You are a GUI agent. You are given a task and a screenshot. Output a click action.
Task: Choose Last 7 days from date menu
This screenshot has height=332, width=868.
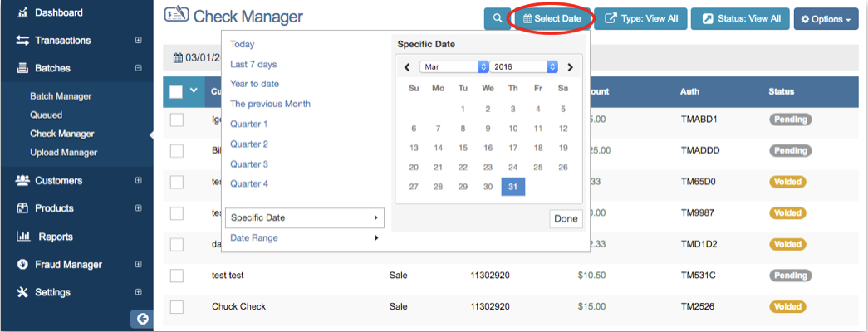pyautogui.click(x=253, y=64)
